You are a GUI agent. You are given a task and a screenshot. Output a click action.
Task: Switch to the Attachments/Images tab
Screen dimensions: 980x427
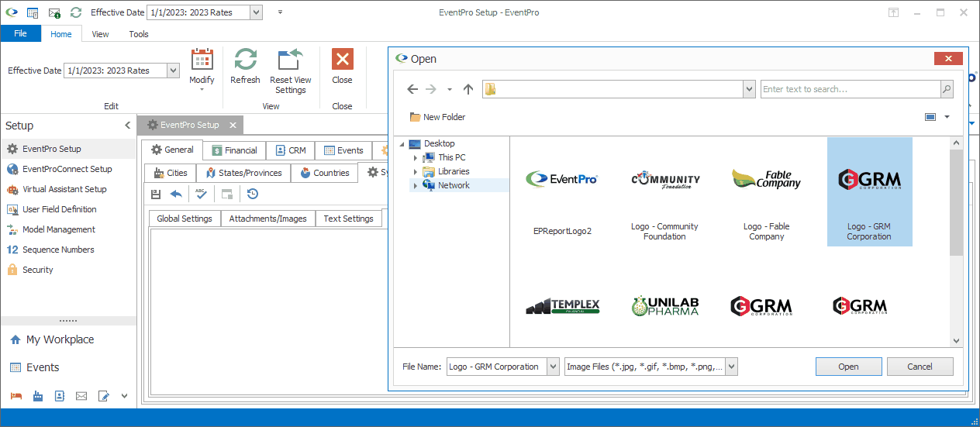point(268,219)
